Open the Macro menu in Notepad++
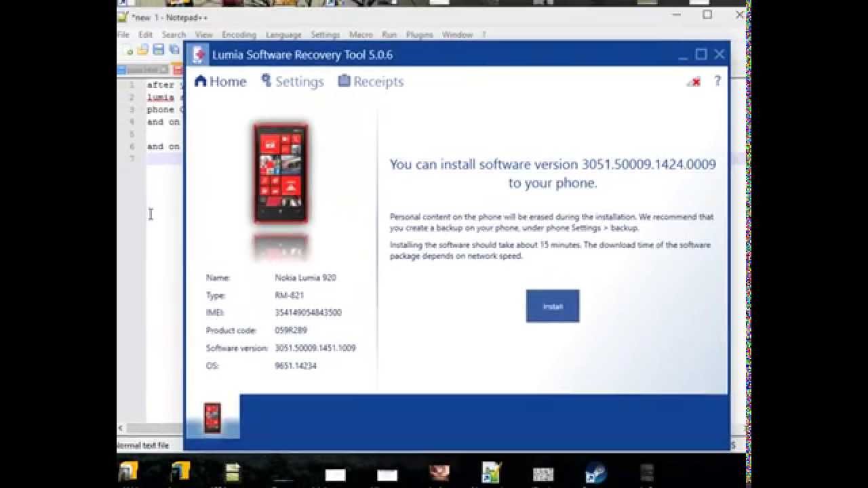The image size is (868, 488). (x=361, y=35)
